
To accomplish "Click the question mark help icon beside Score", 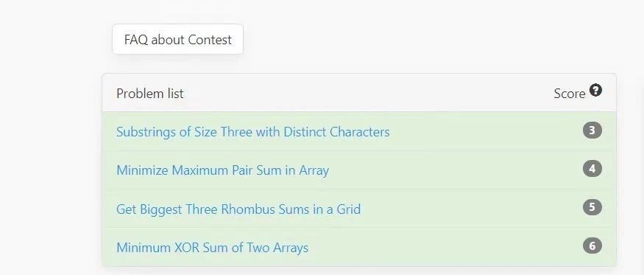I will [595, 90].
